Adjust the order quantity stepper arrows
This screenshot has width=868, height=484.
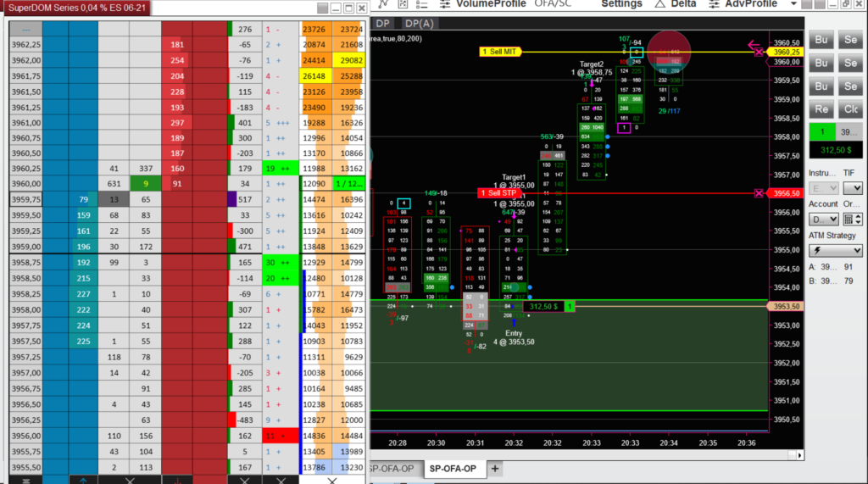pyautogui.click(x=859, y=220)
